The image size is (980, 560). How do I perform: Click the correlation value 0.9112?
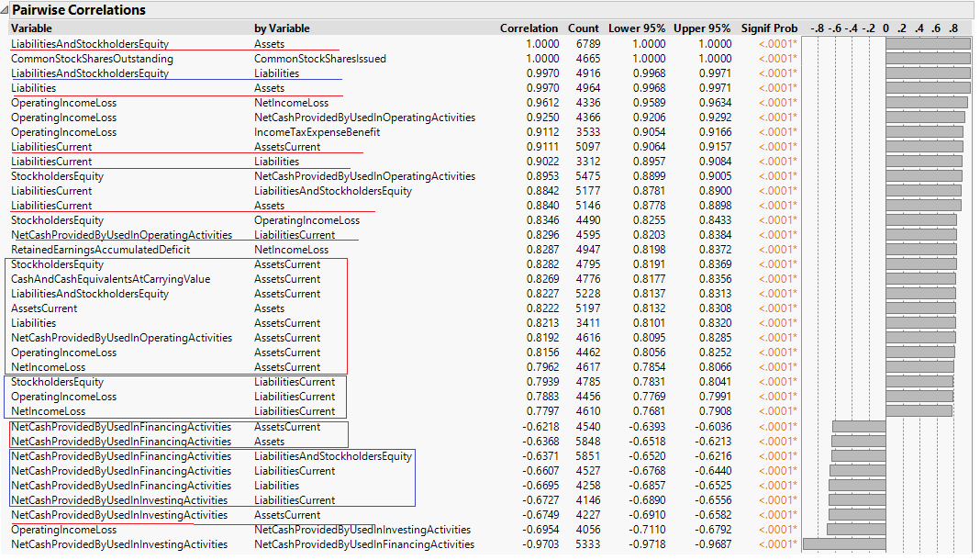pyautogui.click(x=542, y=132)
